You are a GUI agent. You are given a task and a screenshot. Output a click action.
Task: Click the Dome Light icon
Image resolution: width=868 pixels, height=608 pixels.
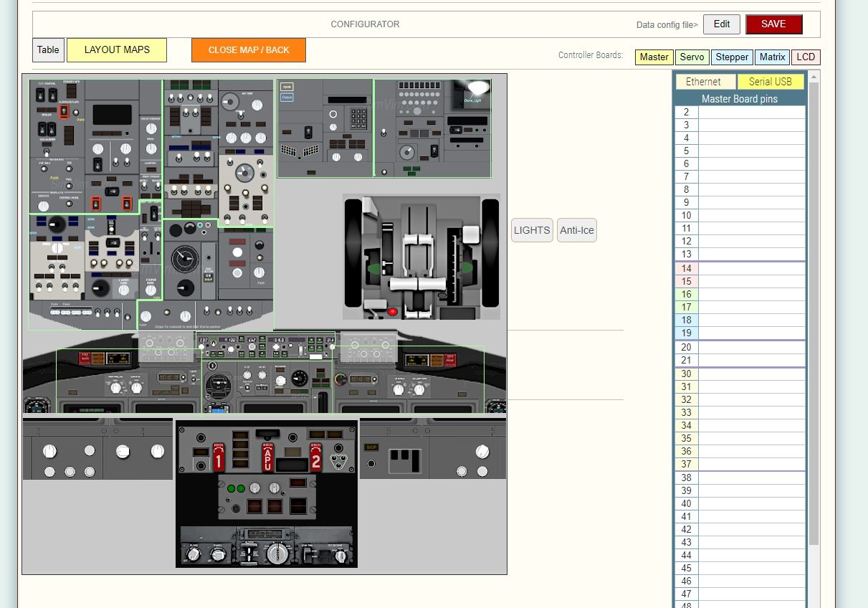coord(477,89)
